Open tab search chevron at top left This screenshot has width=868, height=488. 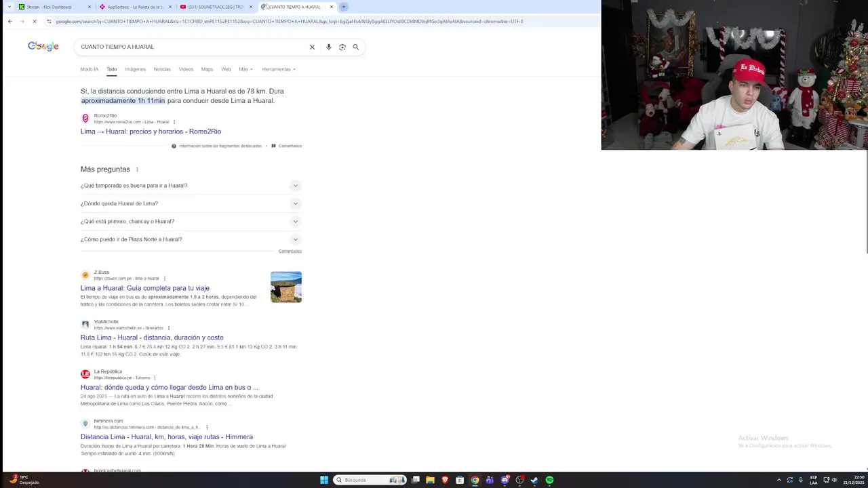(9, 7)
